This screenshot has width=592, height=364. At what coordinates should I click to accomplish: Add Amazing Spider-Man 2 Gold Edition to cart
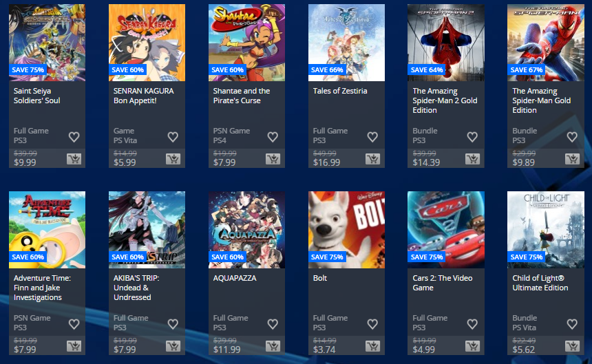tap(472, 159)
